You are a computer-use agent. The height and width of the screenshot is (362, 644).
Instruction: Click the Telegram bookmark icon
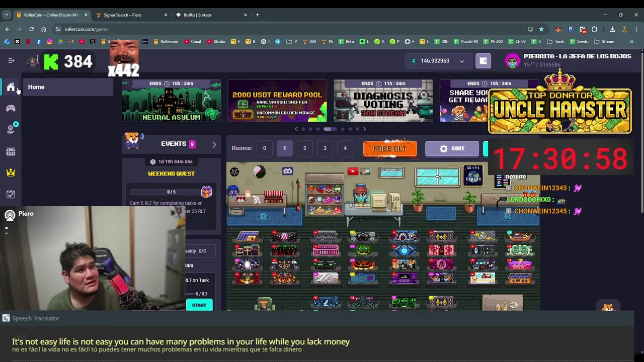coord(278,42)
